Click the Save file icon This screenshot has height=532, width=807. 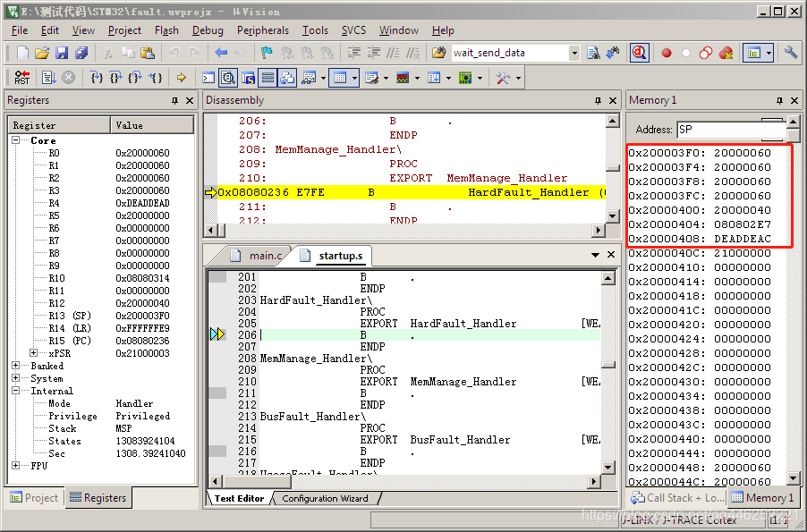[62, 53]
